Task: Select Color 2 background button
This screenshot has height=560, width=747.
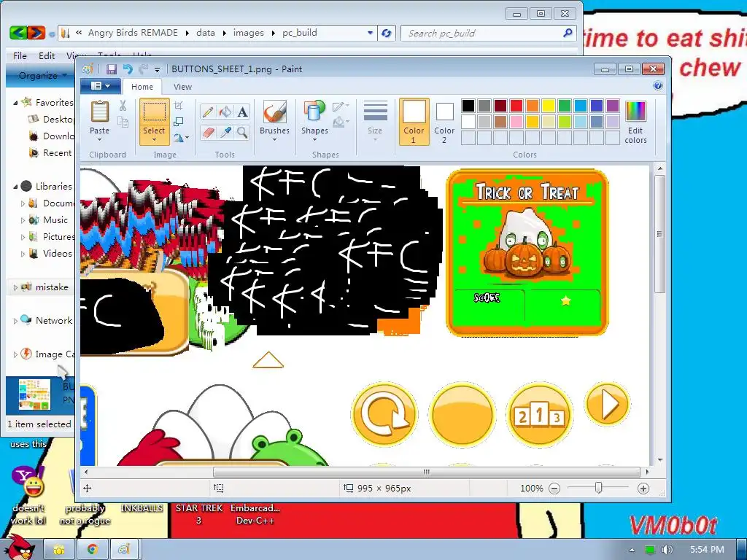Action: point(444,122)
